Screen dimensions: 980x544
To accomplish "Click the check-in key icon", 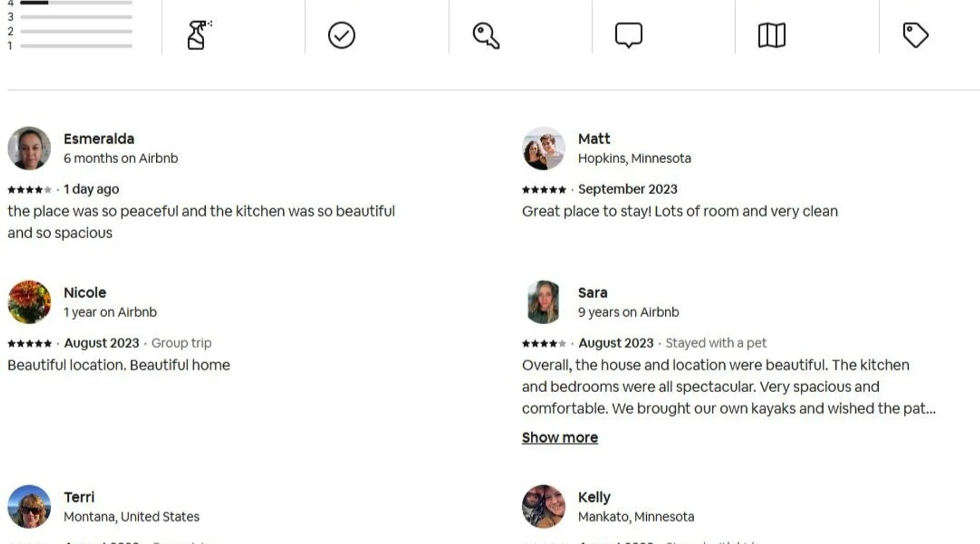I will pos(486,35).
